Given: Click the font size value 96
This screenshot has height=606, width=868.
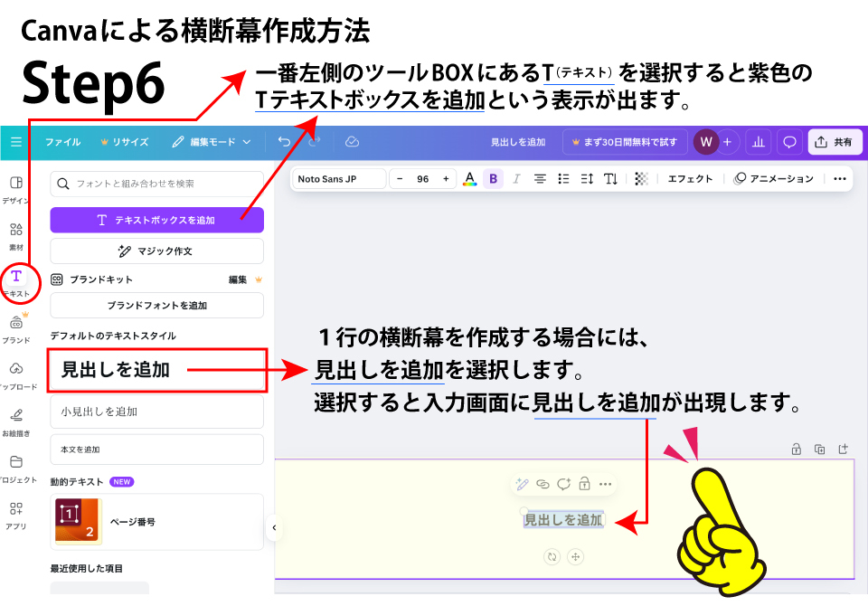Looking at the screenshot, I should click(423, 179).
